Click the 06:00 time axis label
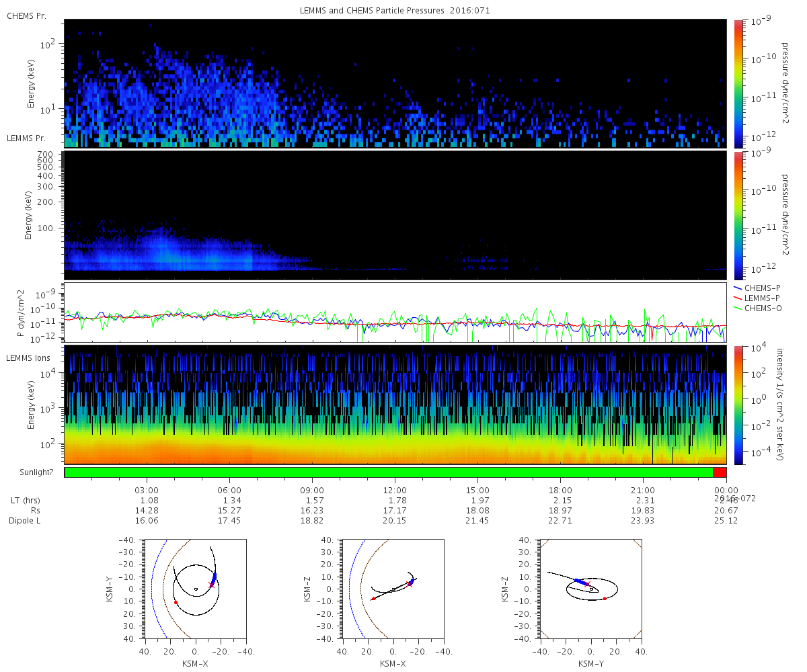Screen dimensions: 807x672 point(229,491)
